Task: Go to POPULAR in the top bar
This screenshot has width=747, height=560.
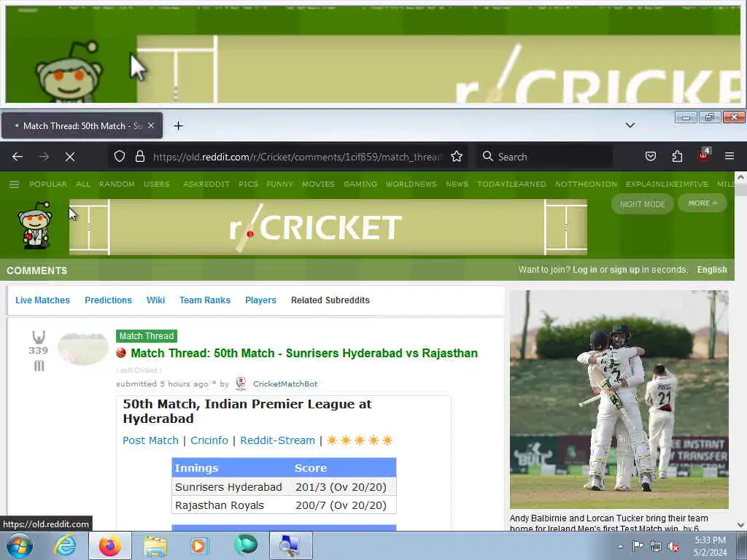Action: tap(48, 184)
